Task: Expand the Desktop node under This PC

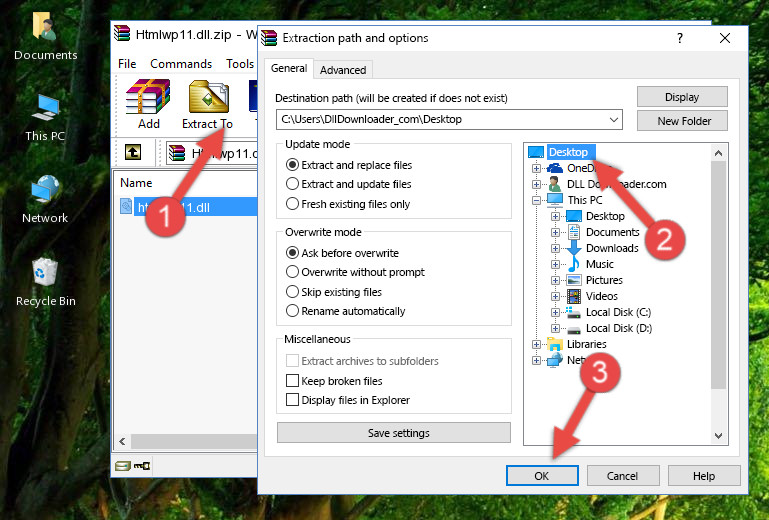Action: 555,216
